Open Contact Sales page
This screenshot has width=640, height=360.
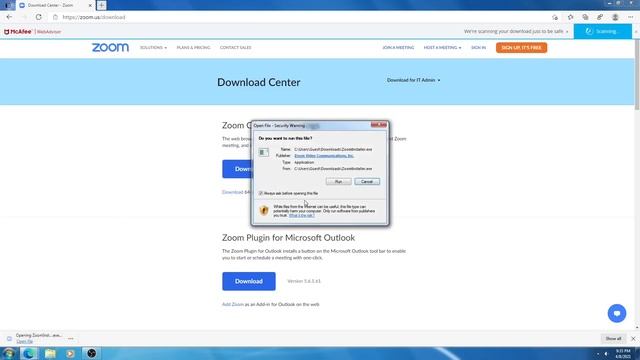236,48
